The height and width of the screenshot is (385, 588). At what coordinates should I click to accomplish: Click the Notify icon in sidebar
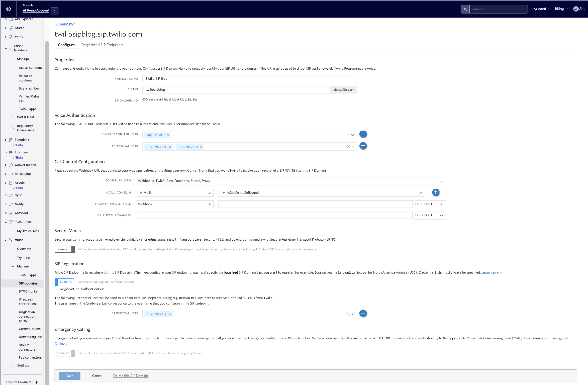[11, 204]
